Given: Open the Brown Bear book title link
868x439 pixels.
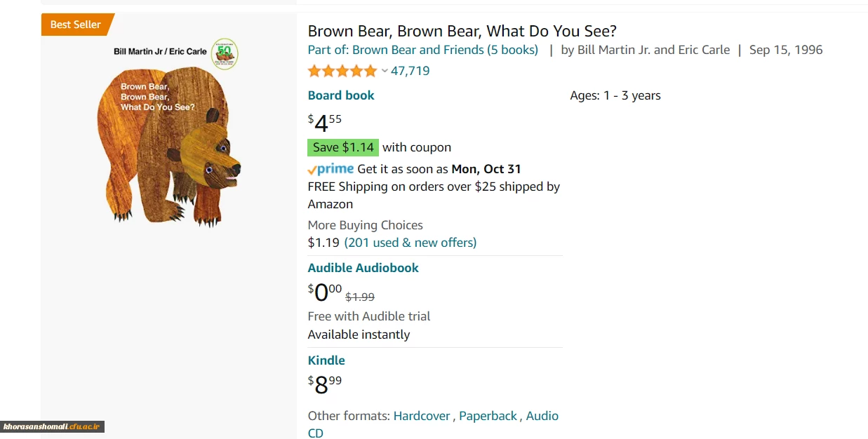Looking at the screenshot, I should click(x=462, y=31).
